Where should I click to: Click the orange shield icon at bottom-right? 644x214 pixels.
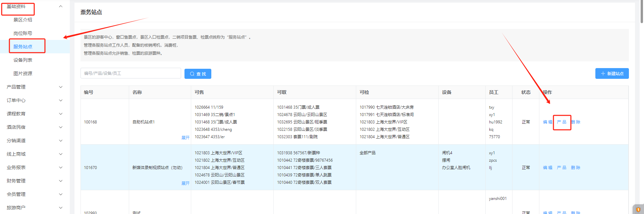pos(638,210)
